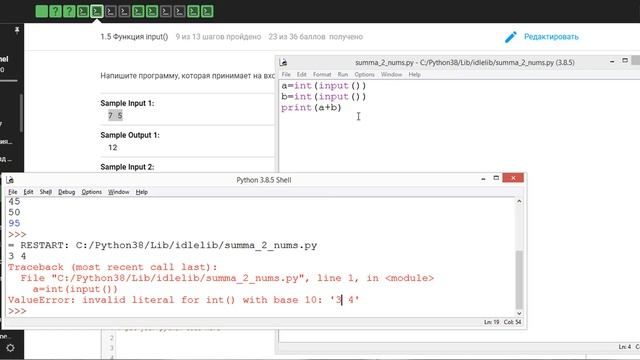
Task: Open Shell menu in Python Shell window
Action: point(45,192)
